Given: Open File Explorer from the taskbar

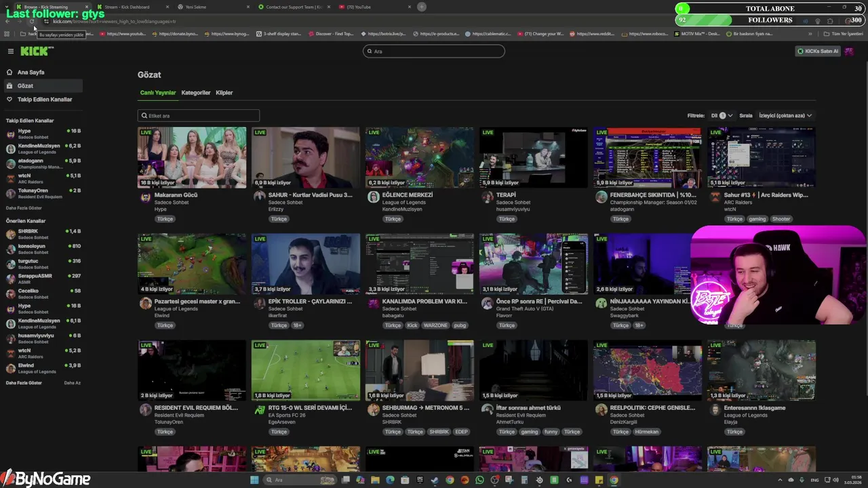Looking at the screenshot, I should tap(375, 480).
